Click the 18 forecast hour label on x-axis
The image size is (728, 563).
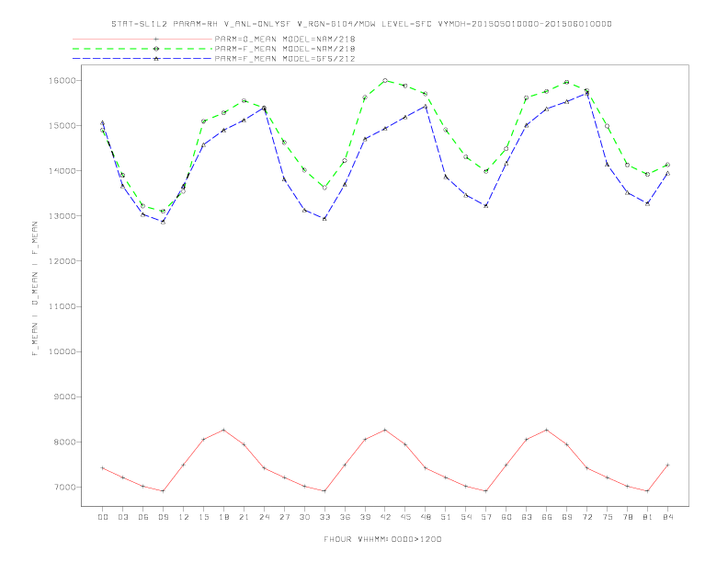223,517
